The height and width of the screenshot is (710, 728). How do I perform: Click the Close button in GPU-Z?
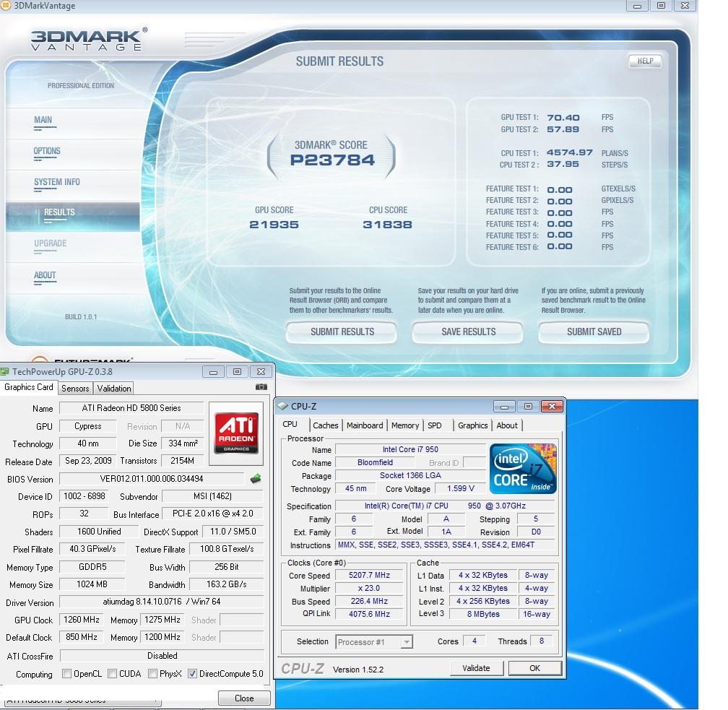[244, 698]
